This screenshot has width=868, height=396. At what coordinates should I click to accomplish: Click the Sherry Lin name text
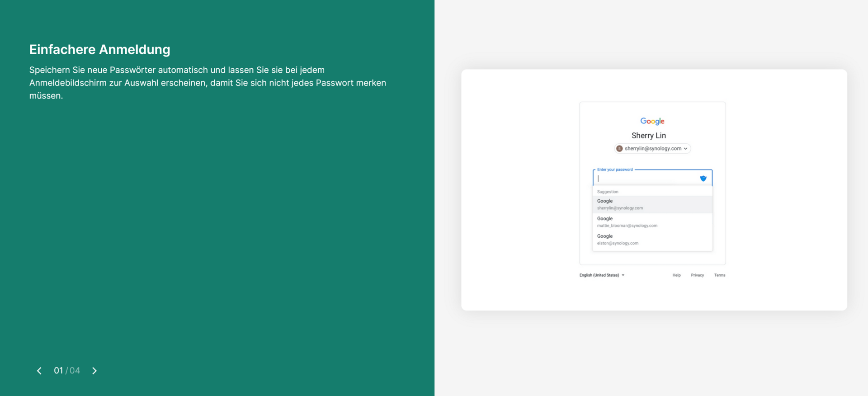(x=649, y=136)
